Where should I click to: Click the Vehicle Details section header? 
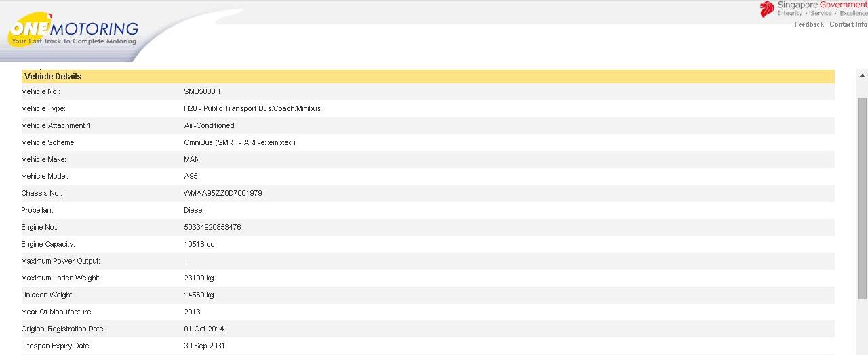coord(53,77)
